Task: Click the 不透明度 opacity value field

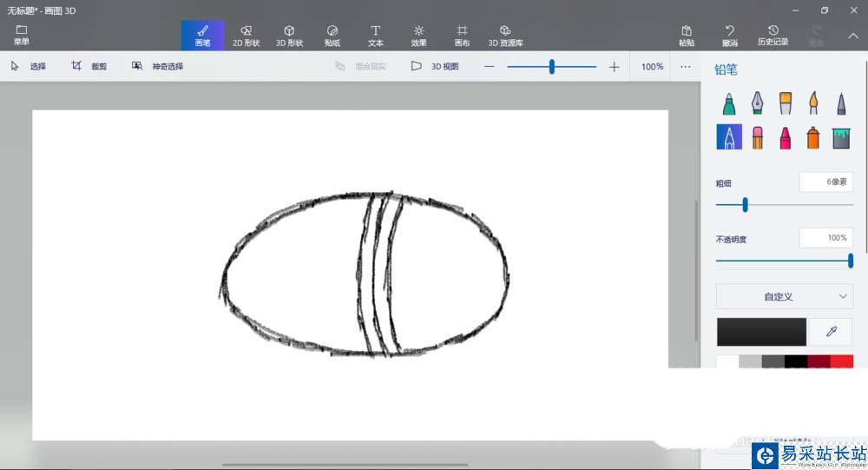Action: [x=826, y=238]
